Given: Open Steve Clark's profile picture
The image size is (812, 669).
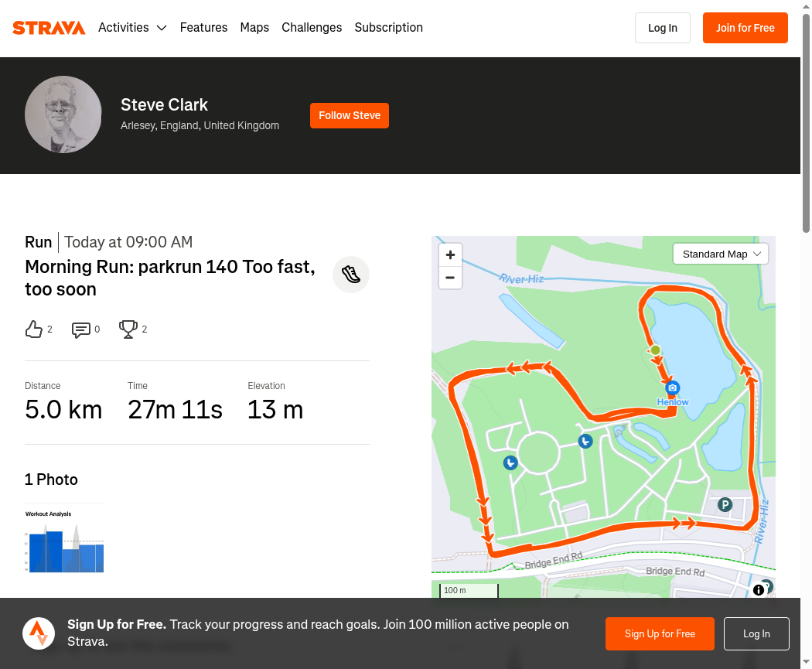Looking at the screenshot, I should [63, 114].
